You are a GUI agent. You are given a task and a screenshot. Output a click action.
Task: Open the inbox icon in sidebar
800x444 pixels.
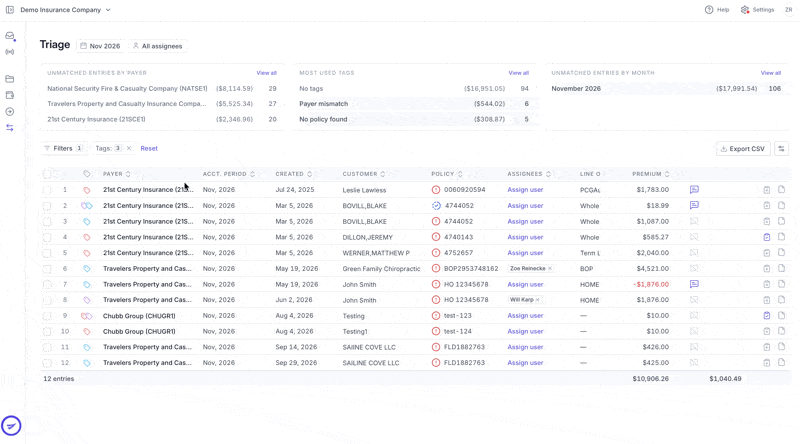click(x=10, y=36)
